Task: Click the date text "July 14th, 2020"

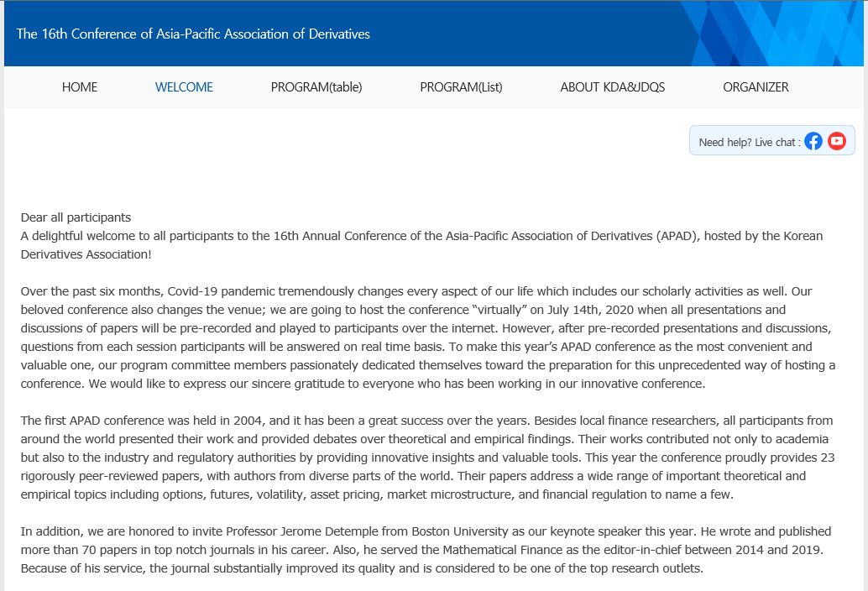Action: pos(591,310)
